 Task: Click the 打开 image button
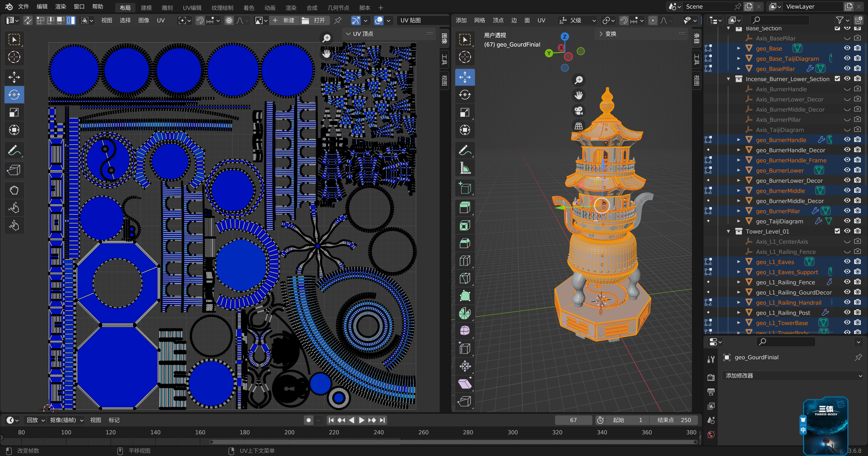(314, 20)
